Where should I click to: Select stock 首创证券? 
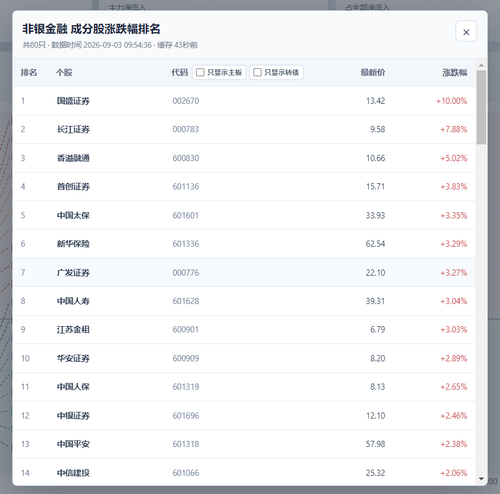click(73, 187)
